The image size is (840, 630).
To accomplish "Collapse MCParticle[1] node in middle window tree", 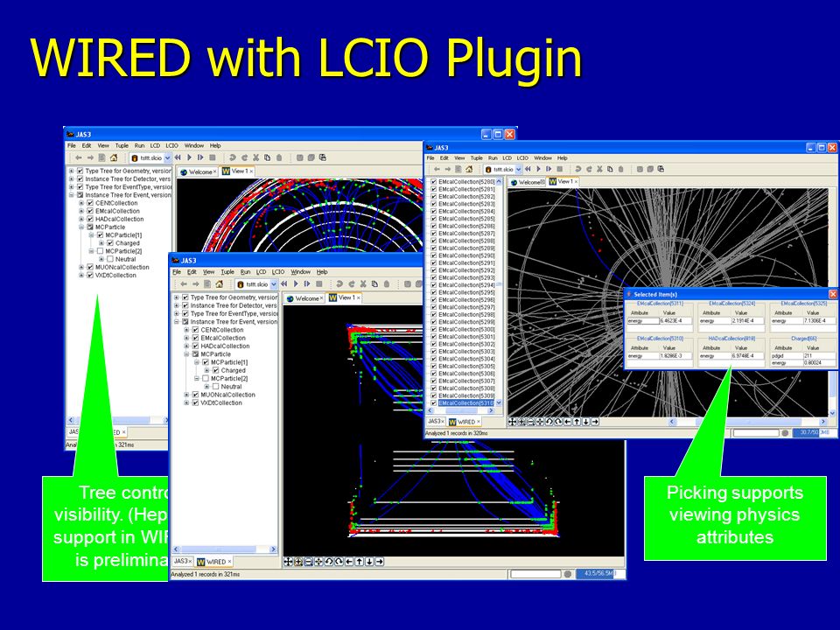I will [x=197, y=362].
